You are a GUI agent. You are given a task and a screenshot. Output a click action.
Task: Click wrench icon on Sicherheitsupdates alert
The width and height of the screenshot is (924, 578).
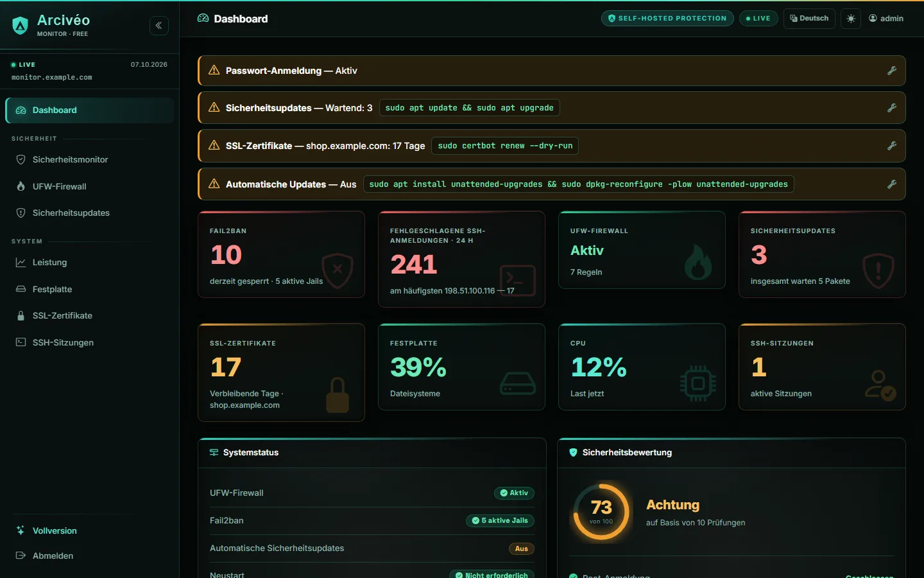click(x=892, y=108)
